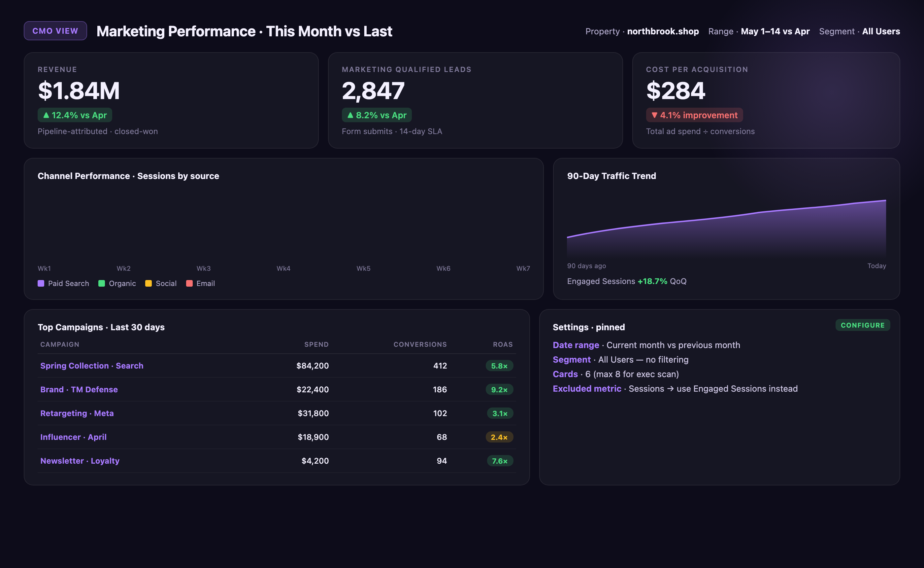Open the Newsletter · Loyalty campaign link

coord(80,461)
